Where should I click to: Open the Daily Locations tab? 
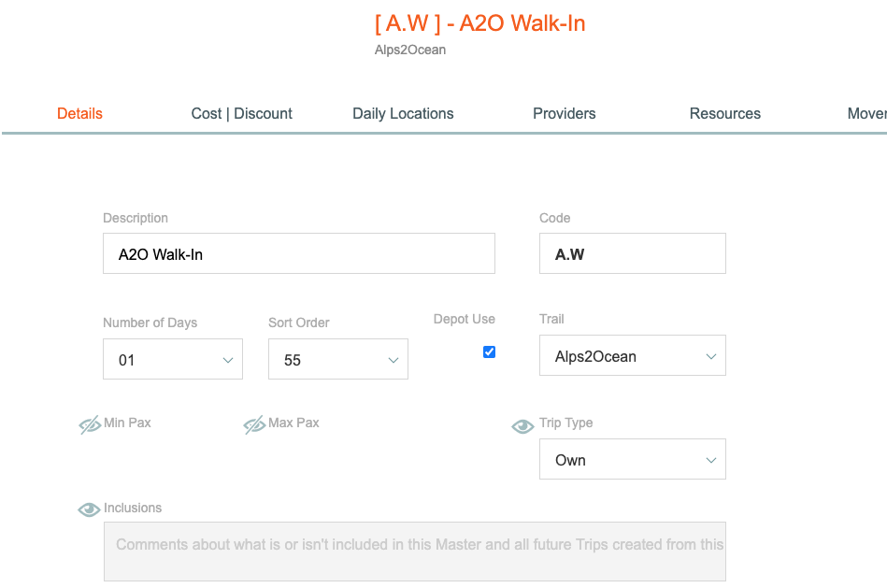pos(403,114)
